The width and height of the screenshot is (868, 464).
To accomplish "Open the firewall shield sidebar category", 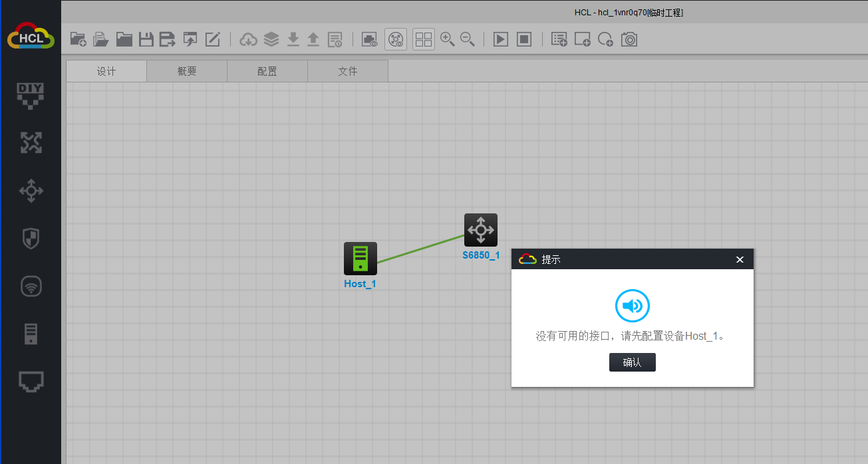I will (x=31, y=239).
